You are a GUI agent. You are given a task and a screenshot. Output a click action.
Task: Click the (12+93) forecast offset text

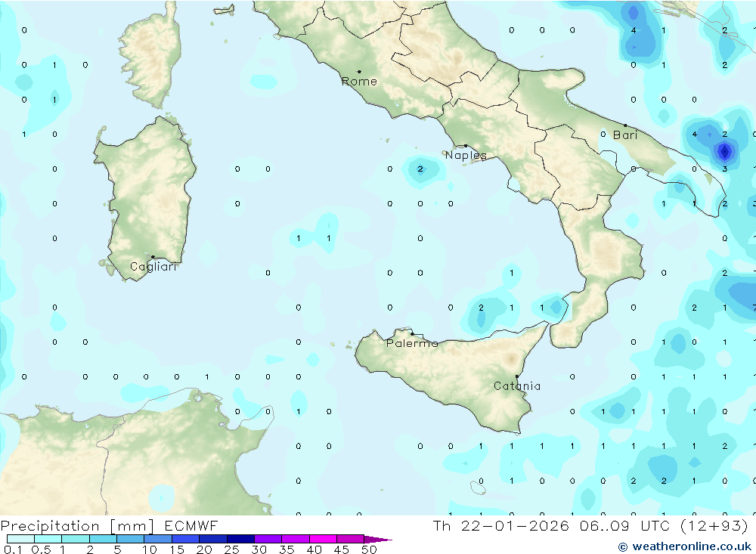[x=714, y=526]
